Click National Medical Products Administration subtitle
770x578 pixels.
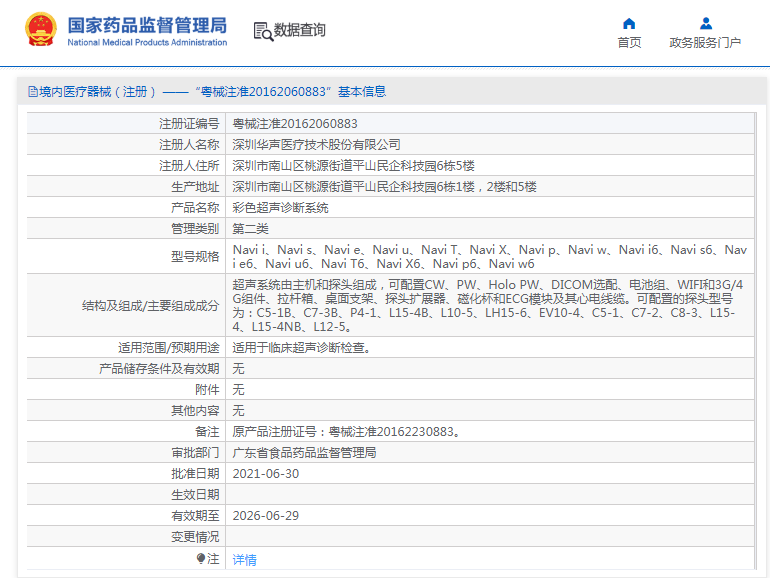point(147,43)
